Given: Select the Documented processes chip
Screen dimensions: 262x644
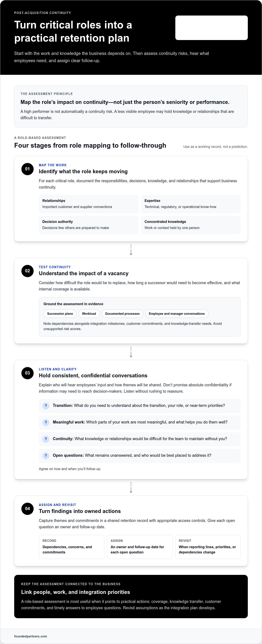Looking at the screenshot, I should (x=122, y=314).
